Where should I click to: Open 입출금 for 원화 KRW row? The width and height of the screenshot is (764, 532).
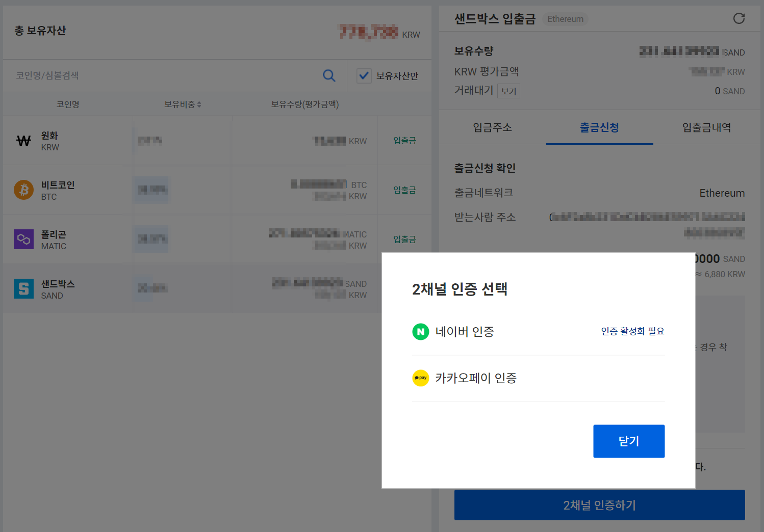coord(404,141)
